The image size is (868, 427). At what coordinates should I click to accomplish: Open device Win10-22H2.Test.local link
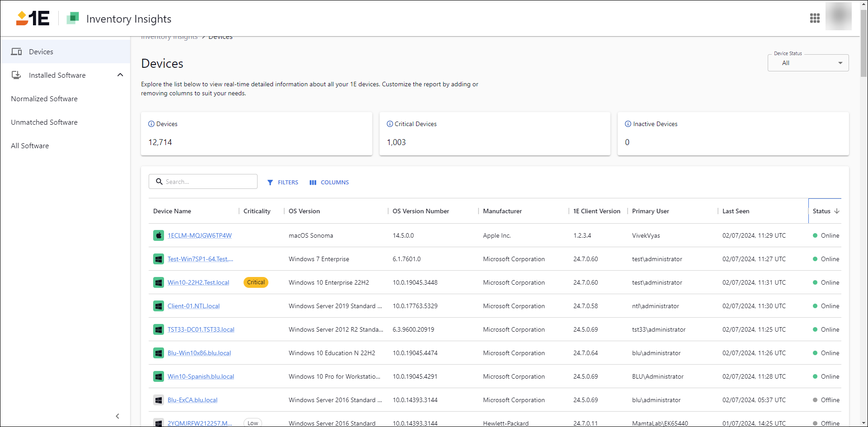coord(198,282)
